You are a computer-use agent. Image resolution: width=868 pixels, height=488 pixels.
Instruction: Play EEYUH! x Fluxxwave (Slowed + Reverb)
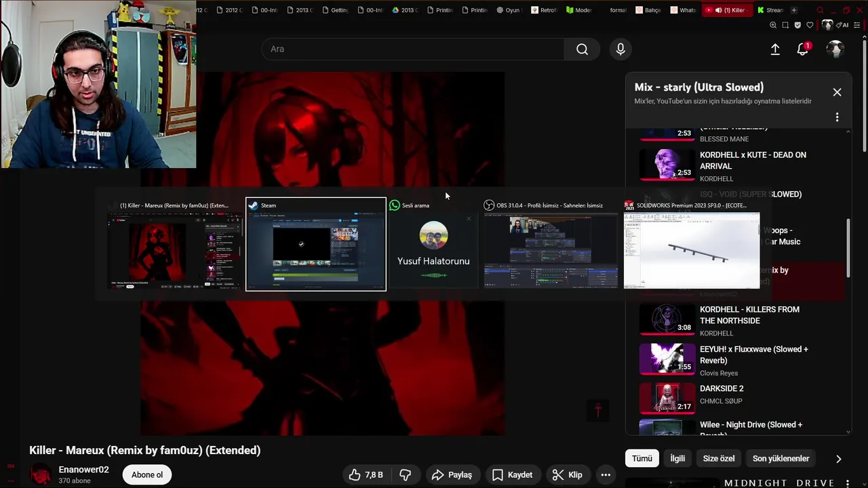tap(753, 354)
